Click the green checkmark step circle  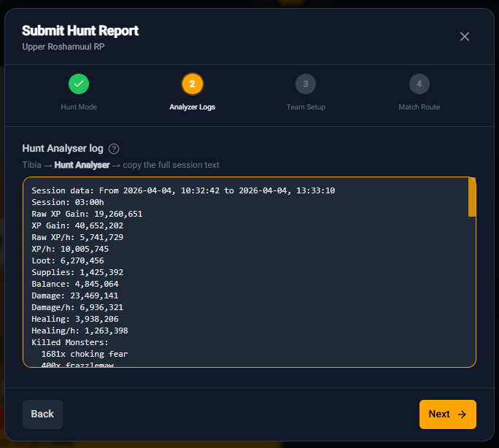(x=79, y=84)
